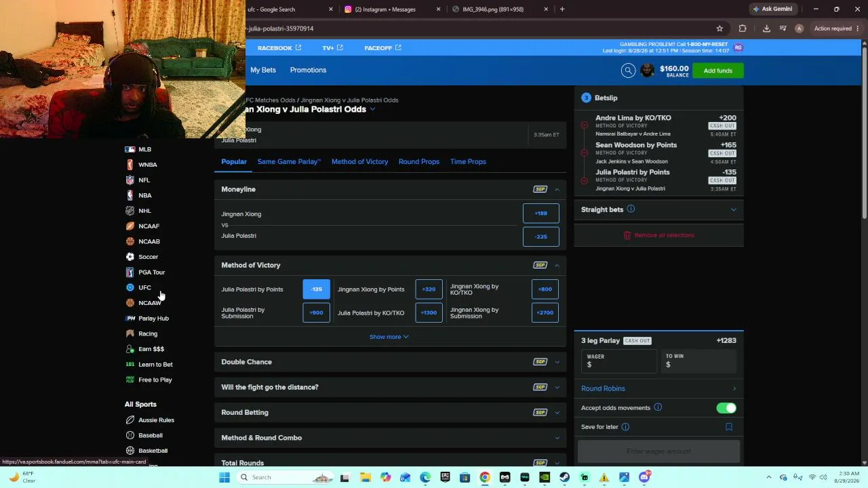Remove Andre Lima by KO/TKO from betslip

(584, 125)
